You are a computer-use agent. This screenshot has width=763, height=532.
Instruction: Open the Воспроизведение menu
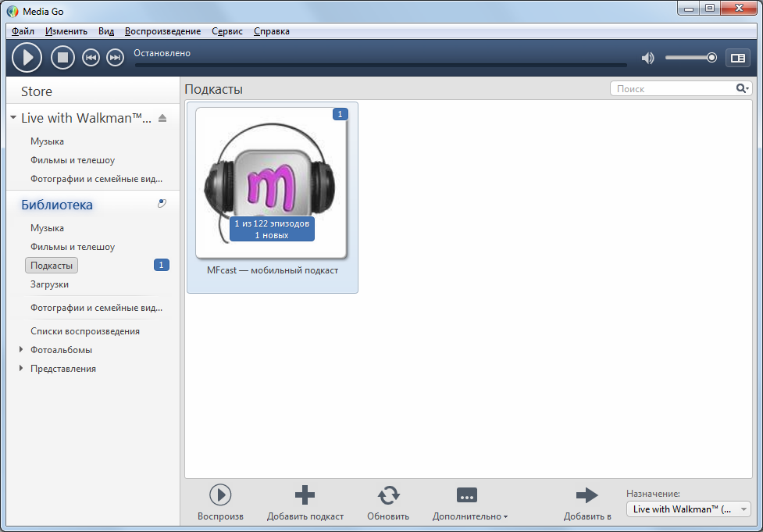pyautogui.click(x=162, y=31)
